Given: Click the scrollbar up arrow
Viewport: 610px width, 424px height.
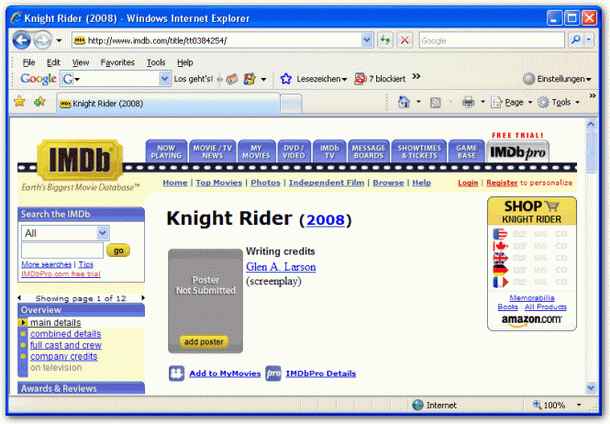Looking at the screenshot, I should pos(591,124).
